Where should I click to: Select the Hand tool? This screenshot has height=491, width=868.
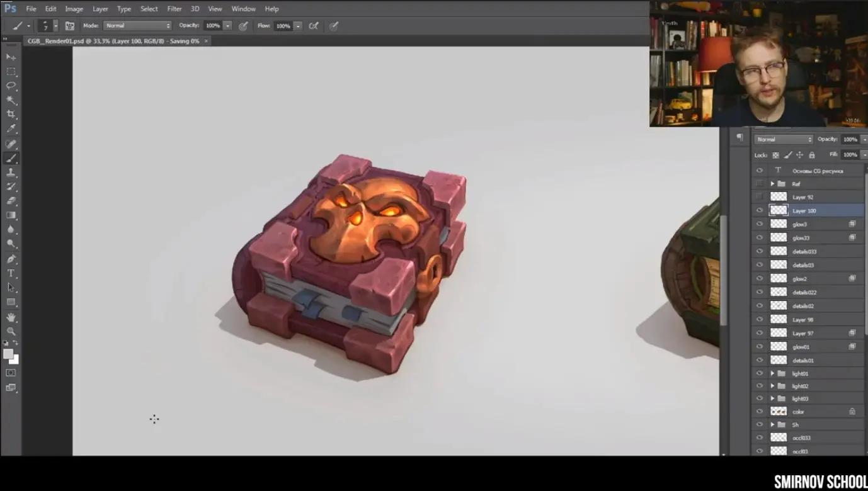(11, 317)
